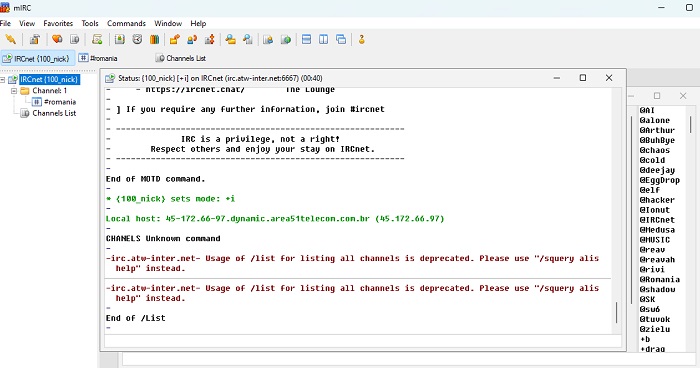Image resolution: width=700 pixels, height=368 pixels.
Task: Cascade windows via toolbar icon
Action: [x=341, y=39]
